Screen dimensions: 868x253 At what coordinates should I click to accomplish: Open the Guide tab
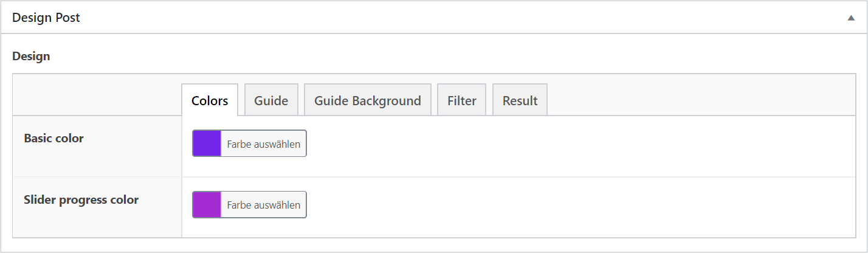271,100
